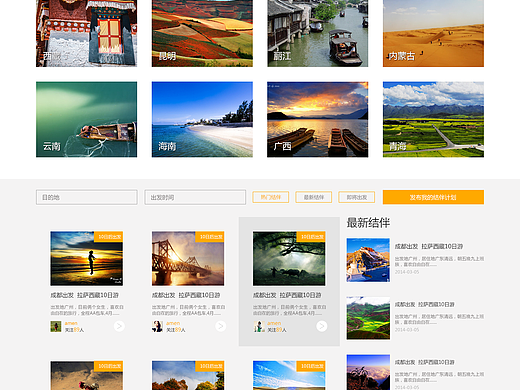Screen dimensions: 520x390
Task: Open the misty forest farmer trip card image
Action: click(x=289, y=259)
